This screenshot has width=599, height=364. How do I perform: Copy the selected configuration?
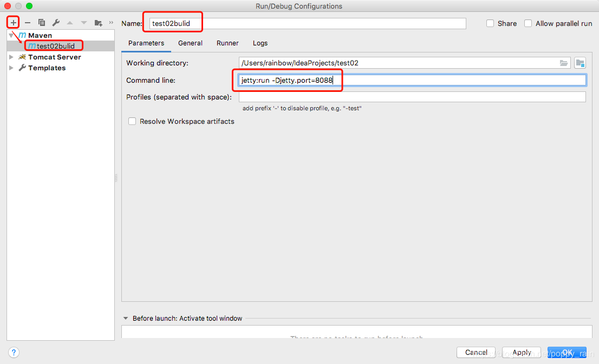[42, 23]
